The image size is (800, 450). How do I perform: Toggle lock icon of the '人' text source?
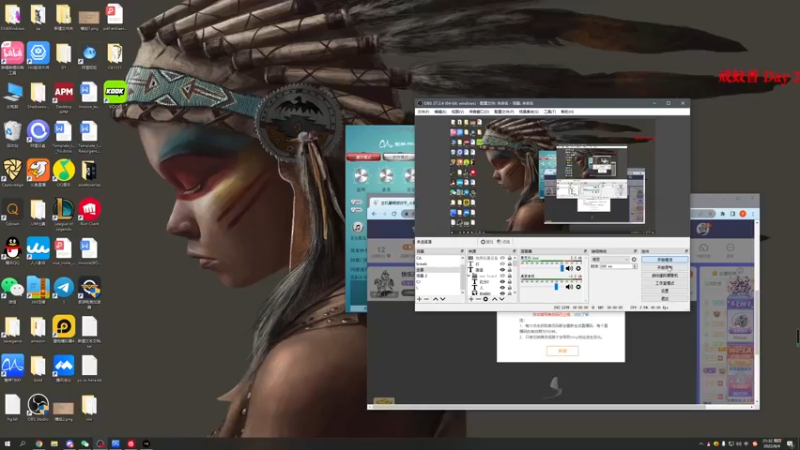tap(510, 288)
